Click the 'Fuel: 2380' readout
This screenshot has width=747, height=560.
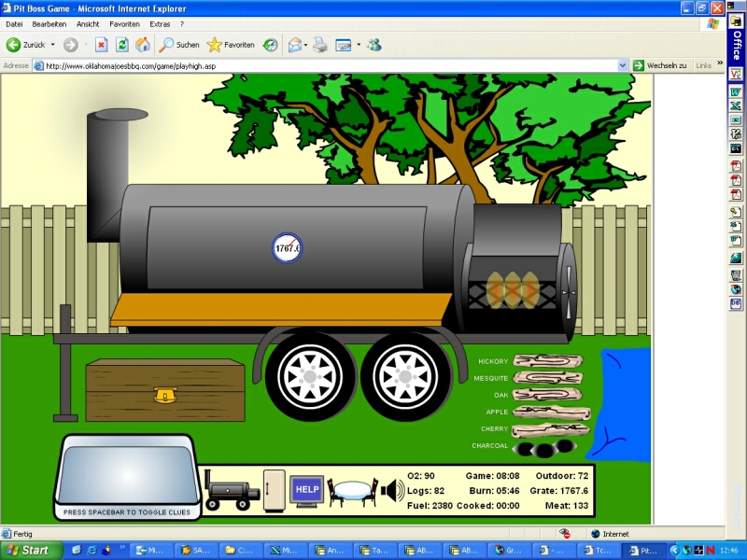click(430, 505)
